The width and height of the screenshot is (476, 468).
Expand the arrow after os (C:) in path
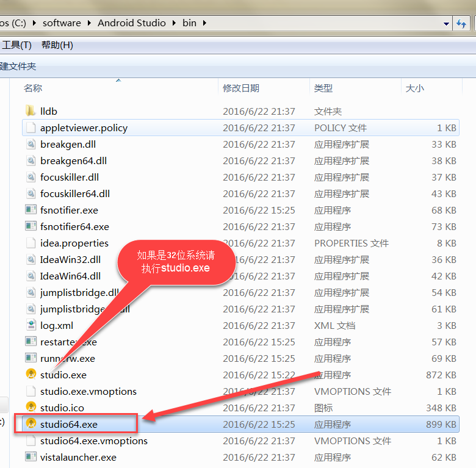tap(34, 23)
